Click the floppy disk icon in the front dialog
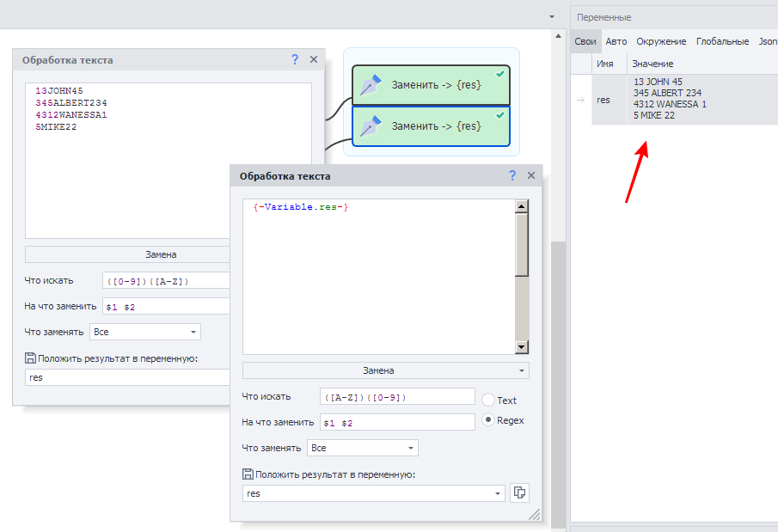 pyautogui.click(x=248, y=474)
